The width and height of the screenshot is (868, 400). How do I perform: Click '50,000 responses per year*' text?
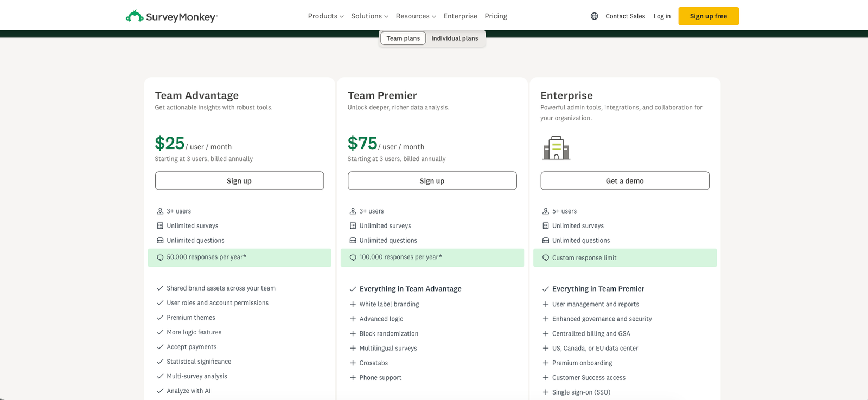pyautogui.click(x=206, y=257)
